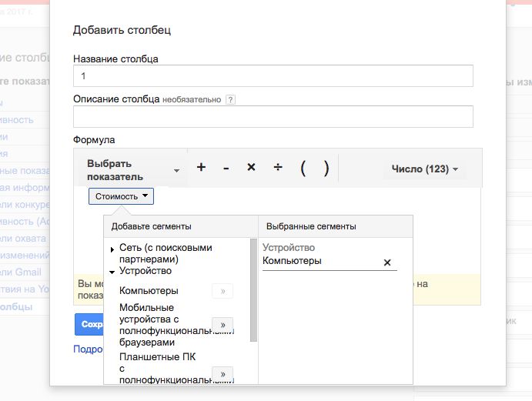This screenshot has width=532, height=401.
Task: Expand the Сеть (с поисковыми партнерами) segment
Action: click(112, 249)
